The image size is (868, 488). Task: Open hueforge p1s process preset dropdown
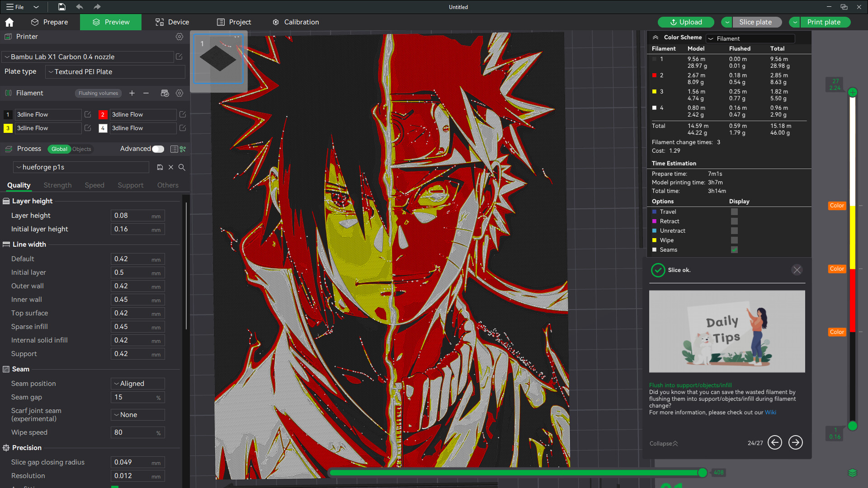(81, 167)
